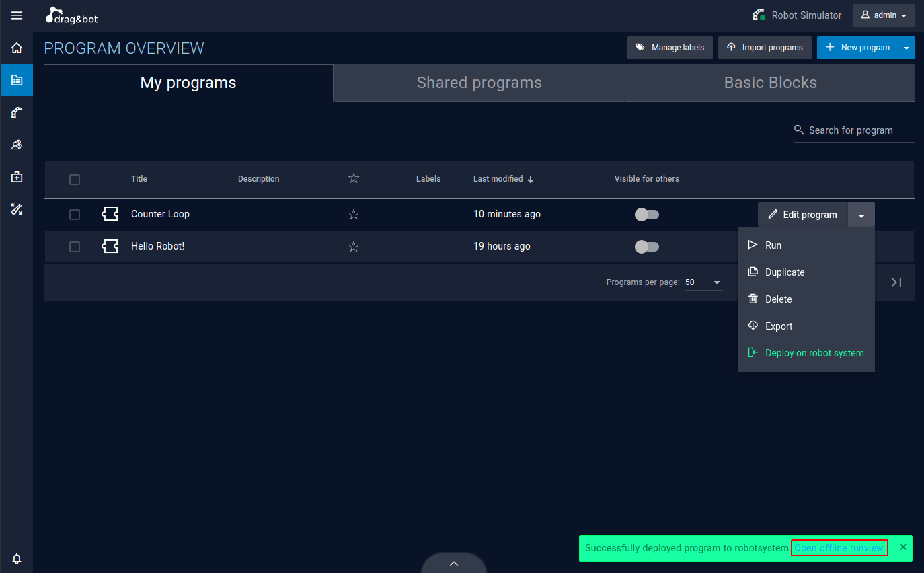Click the Robot Simulator label
Screen dimensions: 924x573
[806, 15]
